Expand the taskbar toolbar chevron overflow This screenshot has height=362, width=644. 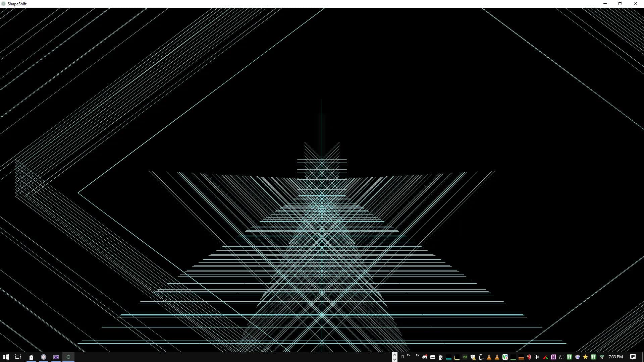pos(409,355)
